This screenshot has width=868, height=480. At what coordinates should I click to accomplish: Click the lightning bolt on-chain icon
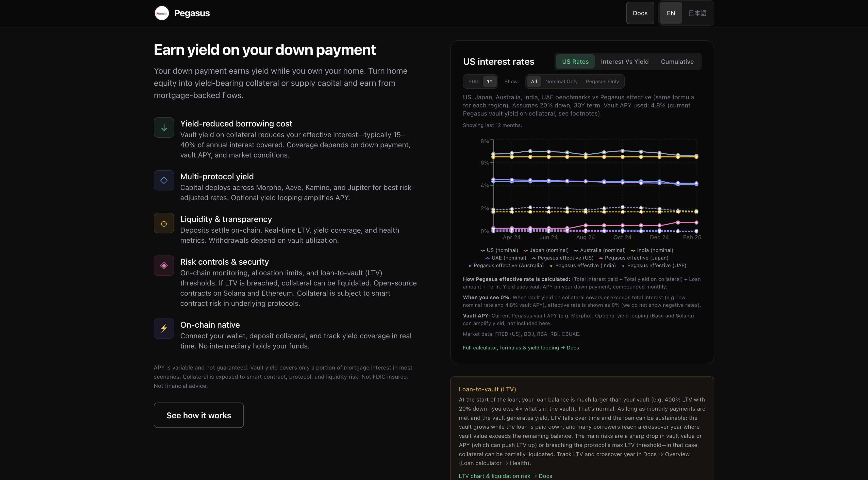[164, 328]
